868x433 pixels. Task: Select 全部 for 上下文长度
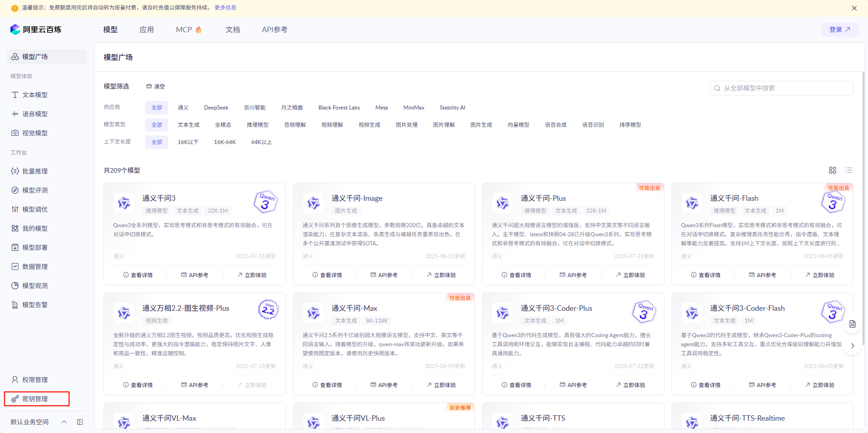pyautogui.click(x=157, y=142)
